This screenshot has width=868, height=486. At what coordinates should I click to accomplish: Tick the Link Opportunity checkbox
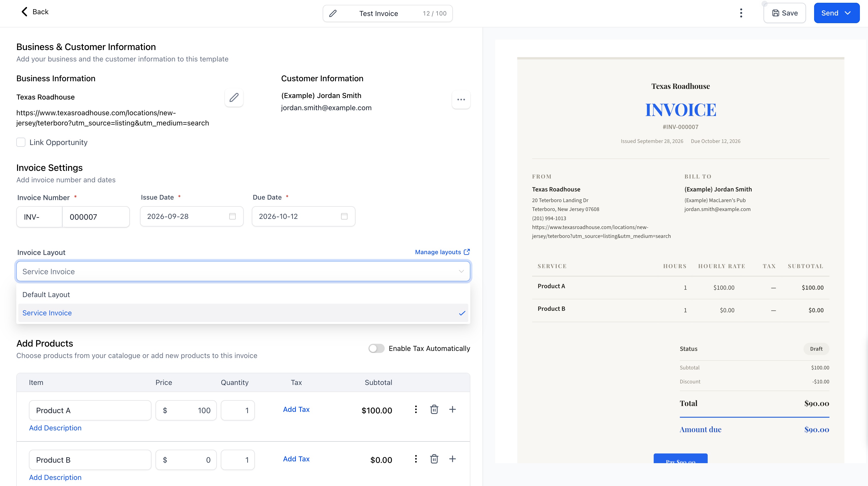[21, 142]
